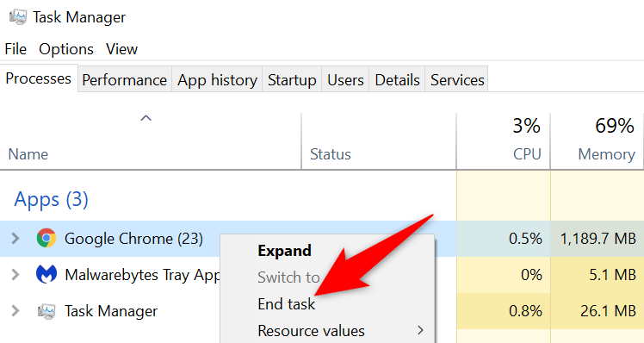Click the Task Manager title bar icon

18,17
